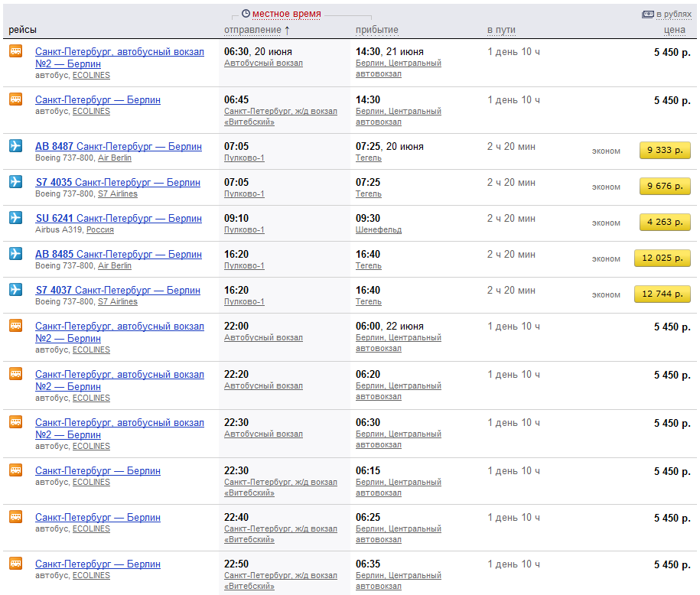Viewport: 700px width, 595px height.
Task: Click the bus icon for the 22:00 departure
Action: pyautogui.click(x=15, y=326)
